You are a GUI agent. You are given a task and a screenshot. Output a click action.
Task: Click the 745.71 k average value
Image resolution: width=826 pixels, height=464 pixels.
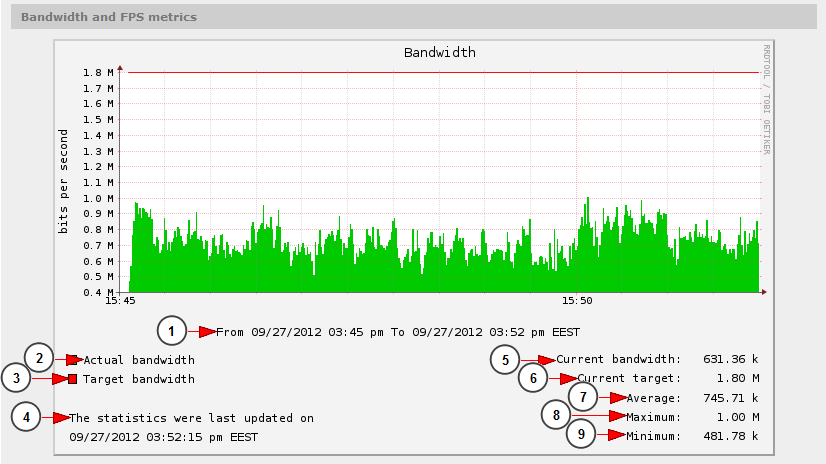pos(731,398)
